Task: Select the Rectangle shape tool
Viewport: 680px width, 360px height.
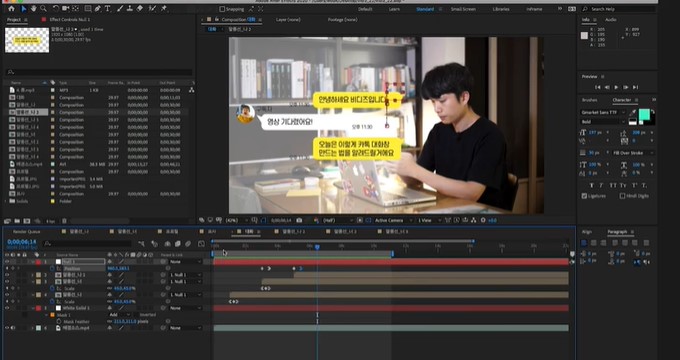Action: (88, 9)
